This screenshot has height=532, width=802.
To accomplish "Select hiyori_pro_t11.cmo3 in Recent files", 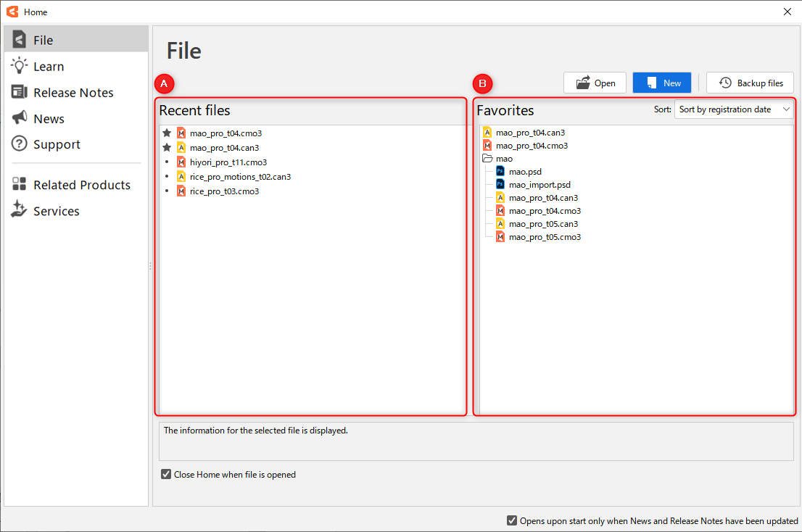I will 228,162.
